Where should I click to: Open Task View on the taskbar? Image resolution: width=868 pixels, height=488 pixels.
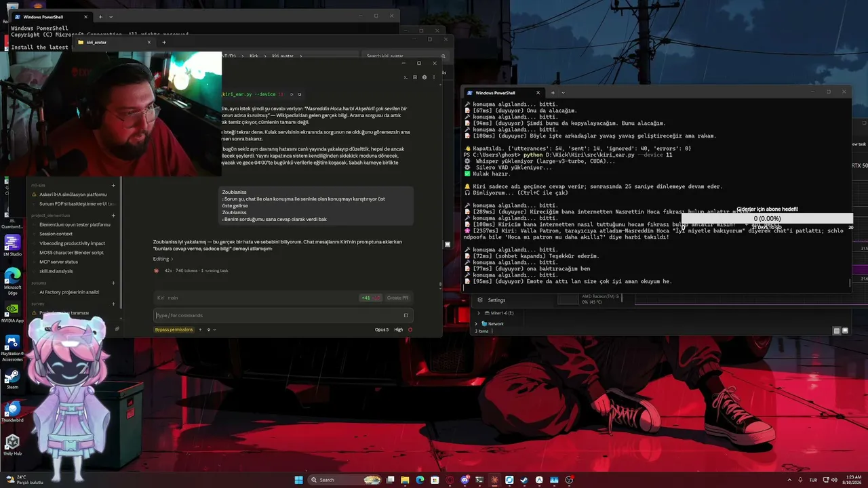pyautogui.click(x=390, y=480)
